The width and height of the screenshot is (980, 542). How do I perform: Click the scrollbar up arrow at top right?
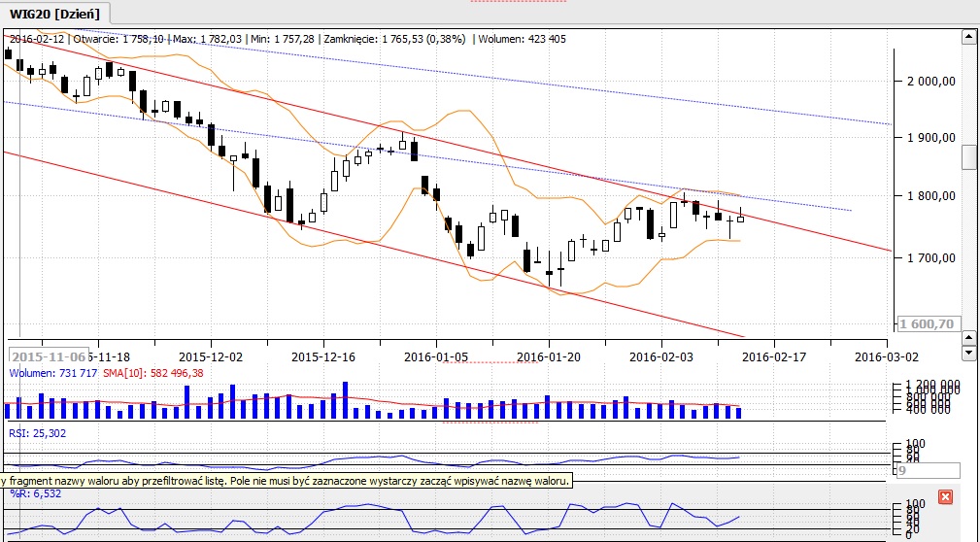pyautogui.click(x=968, y=36)
